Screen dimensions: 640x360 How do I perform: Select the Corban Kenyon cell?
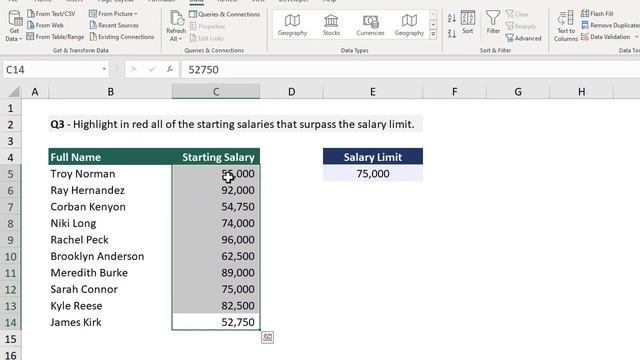[x=110, y=207]
